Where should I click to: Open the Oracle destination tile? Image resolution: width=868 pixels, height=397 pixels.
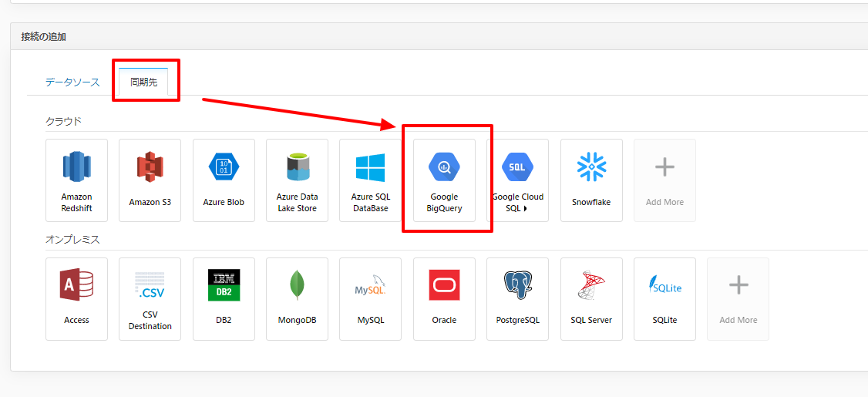(444, 299)
